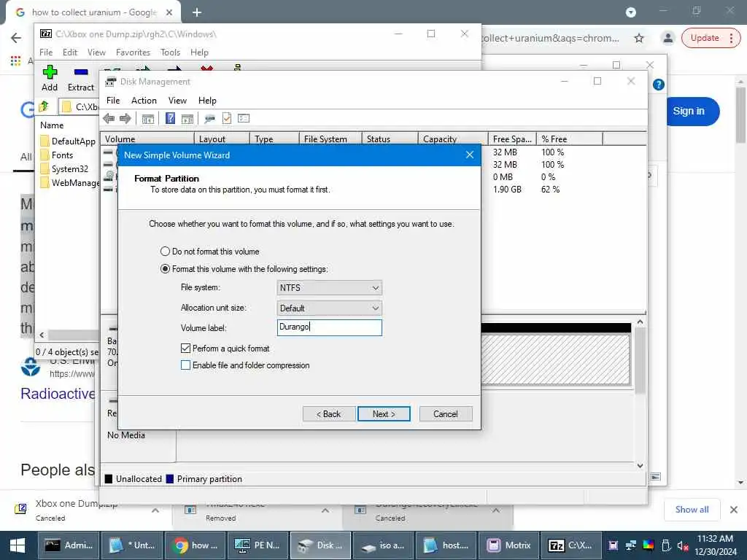Click Back arrow in Disk Management toolbar
747x560 pixels.
click(x=109, y=118)
